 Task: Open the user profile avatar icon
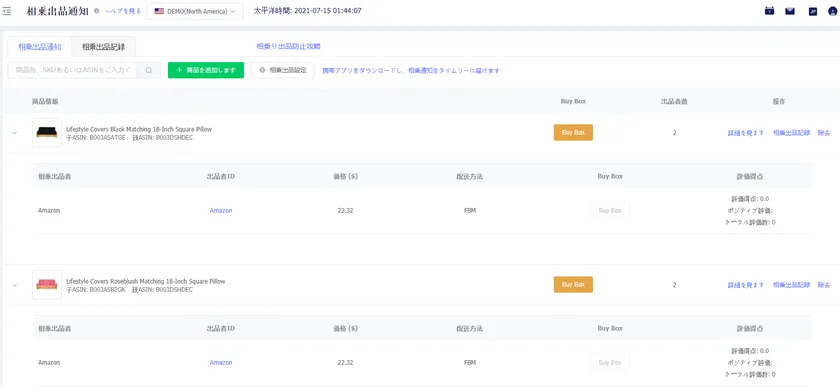coord(832,11)
